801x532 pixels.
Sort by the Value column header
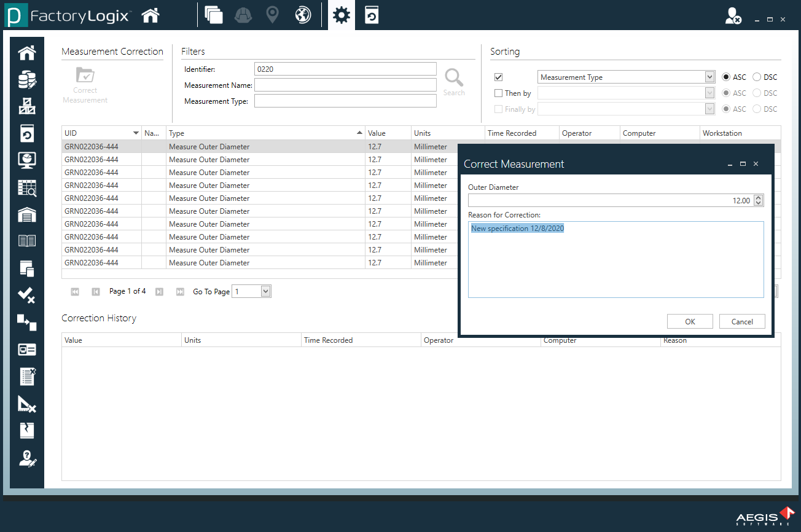pos(387,133)
